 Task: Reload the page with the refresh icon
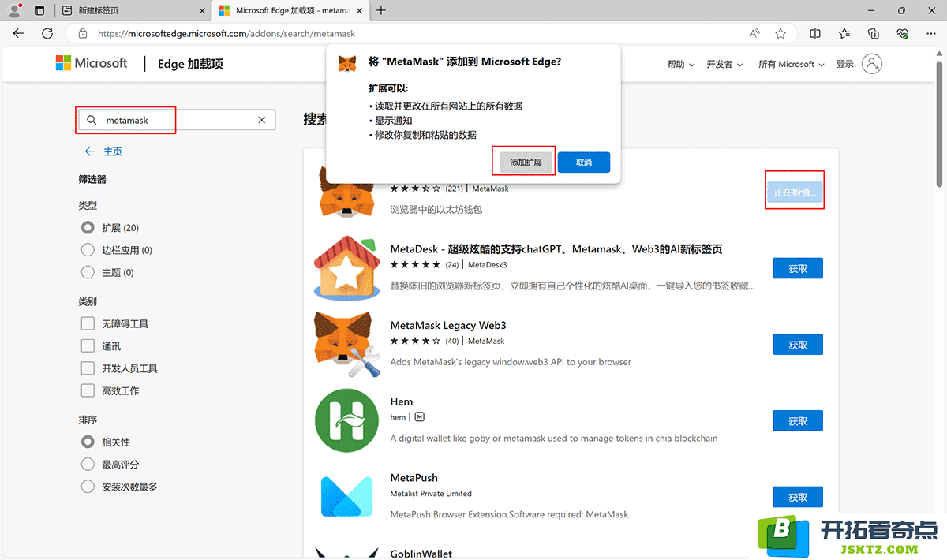[47, 34]
